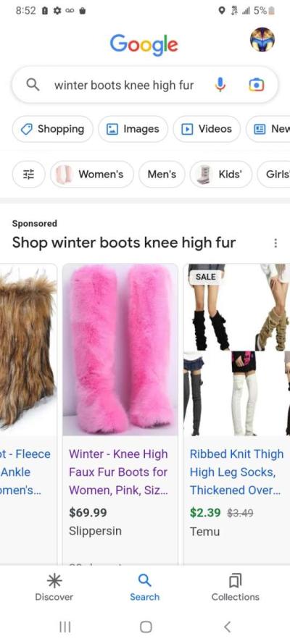Select the Search tab in bottom bar
This screenshot has height=644, width=290.
click(144, 587)
